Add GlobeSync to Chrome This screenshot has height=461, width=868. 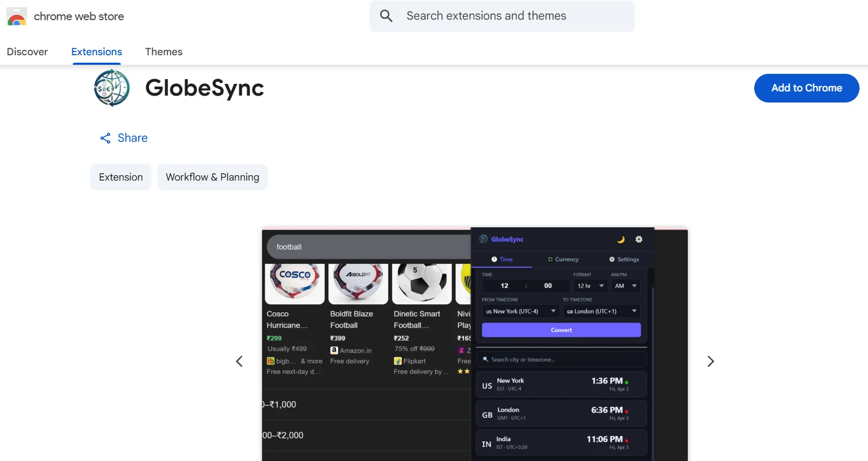click(x=806, y=88)
